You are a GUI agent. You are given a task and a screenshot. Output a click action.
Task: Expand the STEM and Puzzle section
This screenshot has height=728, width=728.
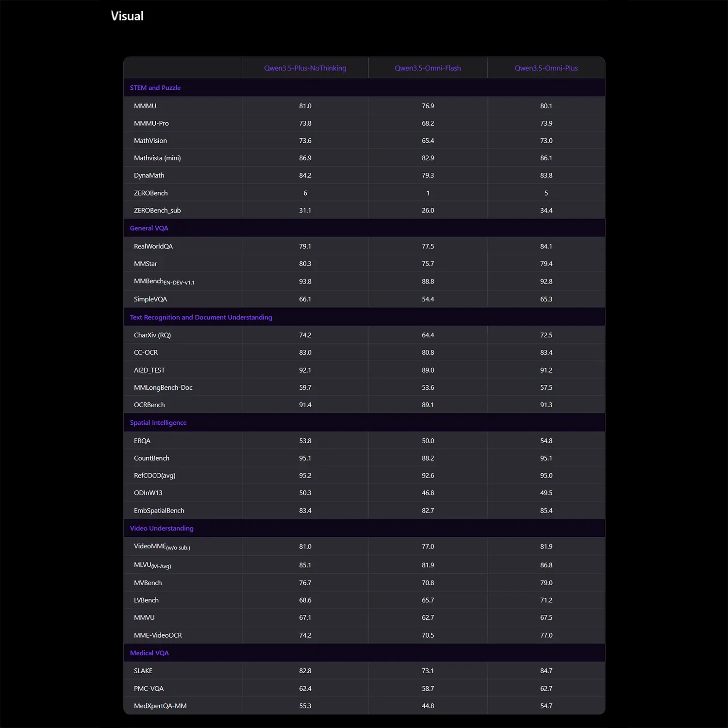155,87
